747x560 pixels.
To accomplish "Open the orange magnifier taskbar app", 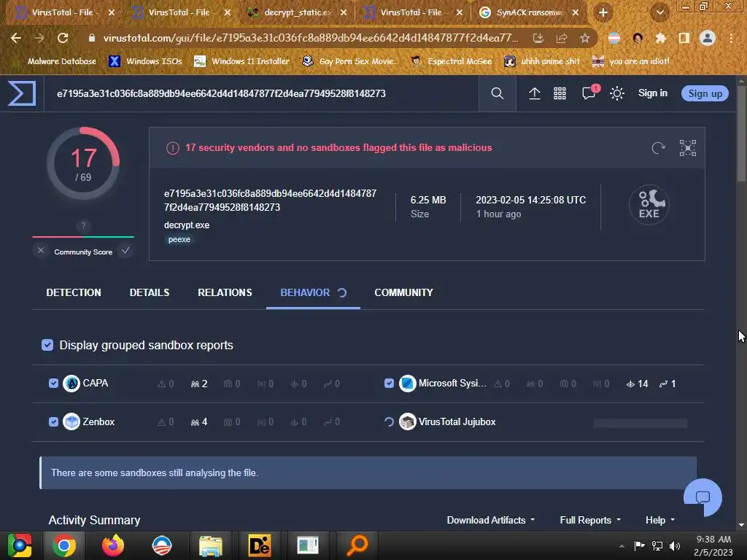I will pyautogui.click(x=357, y=545).
